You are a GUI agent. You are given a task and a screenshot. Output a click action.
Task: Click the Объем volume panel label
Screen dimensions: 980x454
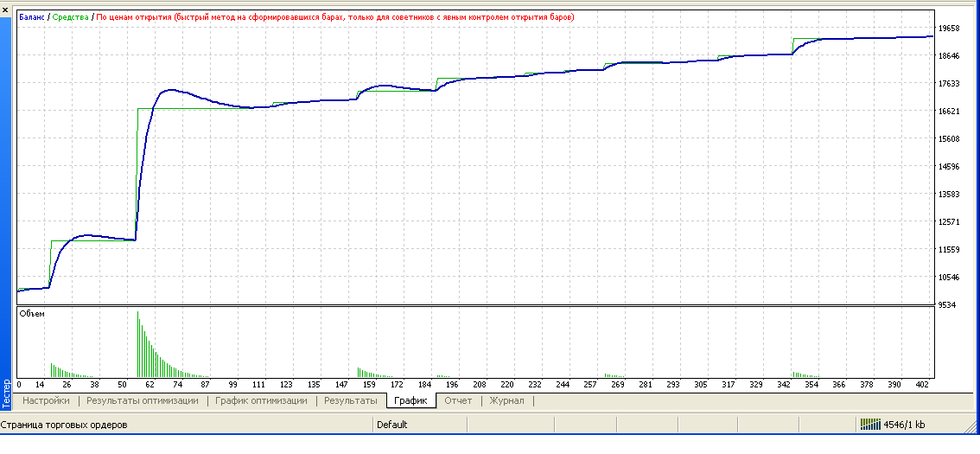point(33,313)
